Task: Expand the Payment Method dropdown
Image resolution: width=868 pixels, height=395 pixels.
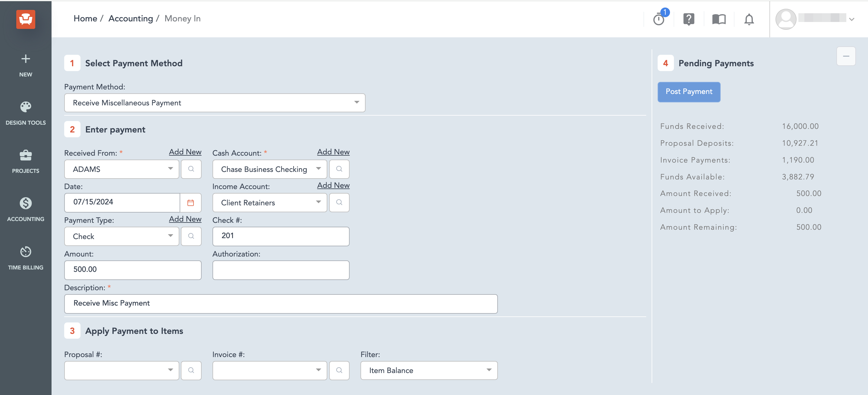Action: (215, 103)
